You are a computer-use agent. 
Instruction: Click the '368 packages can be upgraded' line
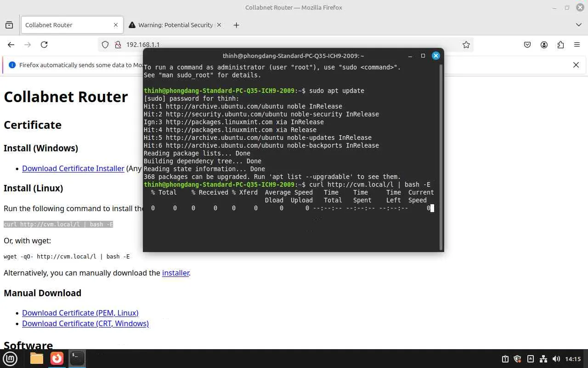(x=272, y=177)
